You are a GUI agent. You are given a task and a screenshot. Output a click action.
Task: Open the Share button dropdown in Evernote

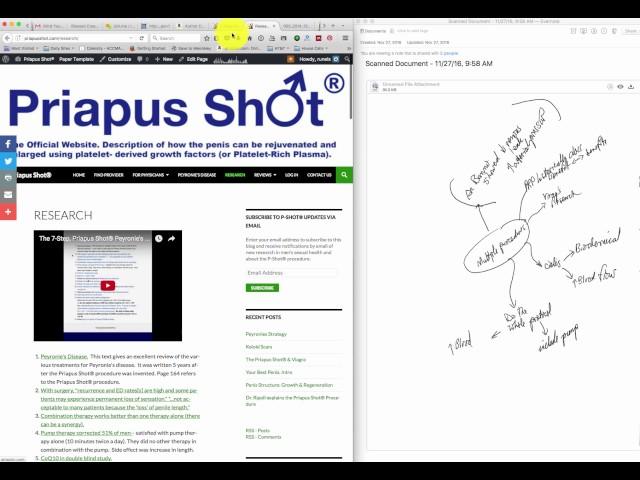(631, 31)
